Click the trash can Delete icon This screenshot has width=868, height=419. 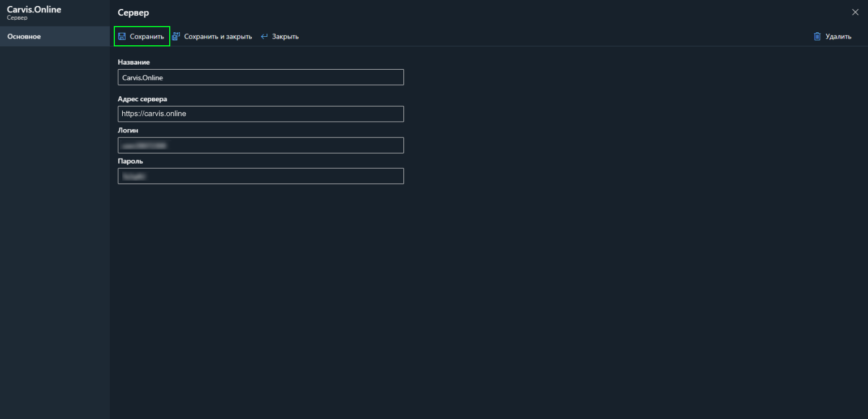(817, 37)
